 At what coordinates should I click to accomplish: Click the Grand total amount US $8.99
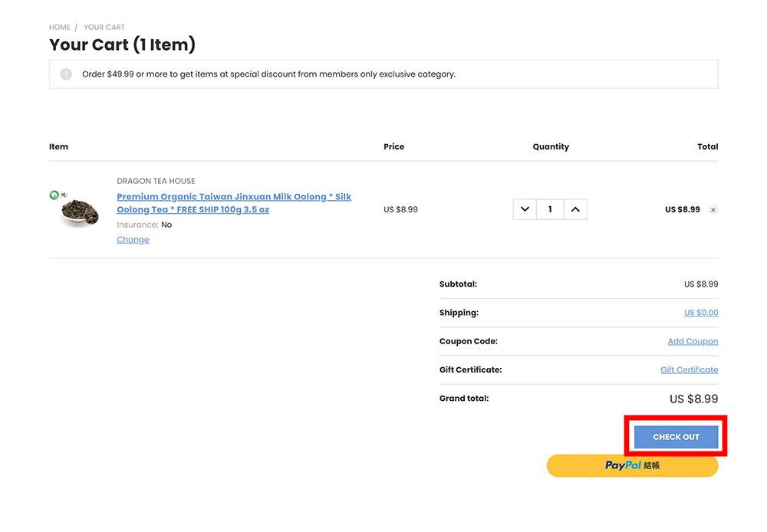[x=693, y=399]
